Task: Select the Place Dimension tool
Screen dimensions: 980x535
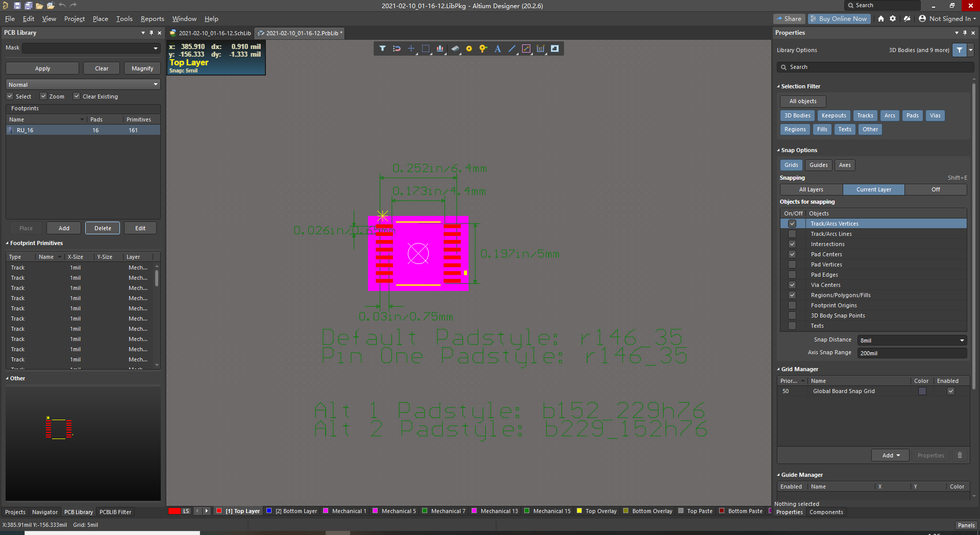Action: click(541, 48)
